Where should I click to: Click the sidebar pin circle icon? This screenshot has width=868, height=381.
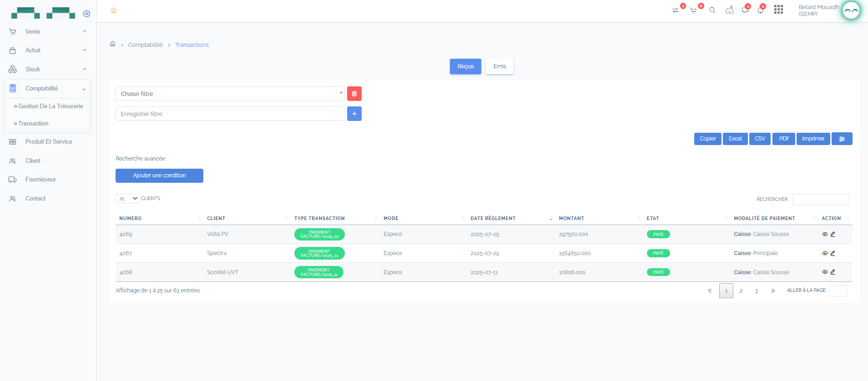click(86, 14)
